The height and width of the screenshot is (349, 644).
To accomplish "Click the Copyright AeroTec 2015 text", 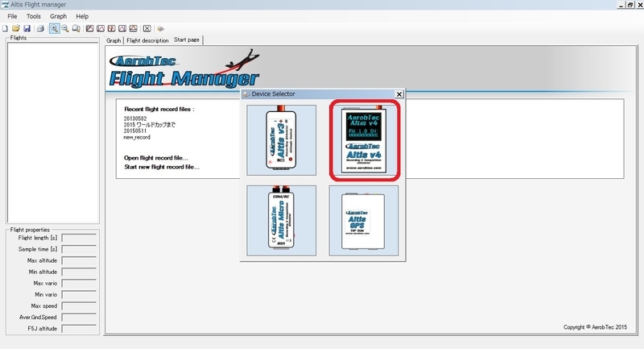I will tap(595, 327).
